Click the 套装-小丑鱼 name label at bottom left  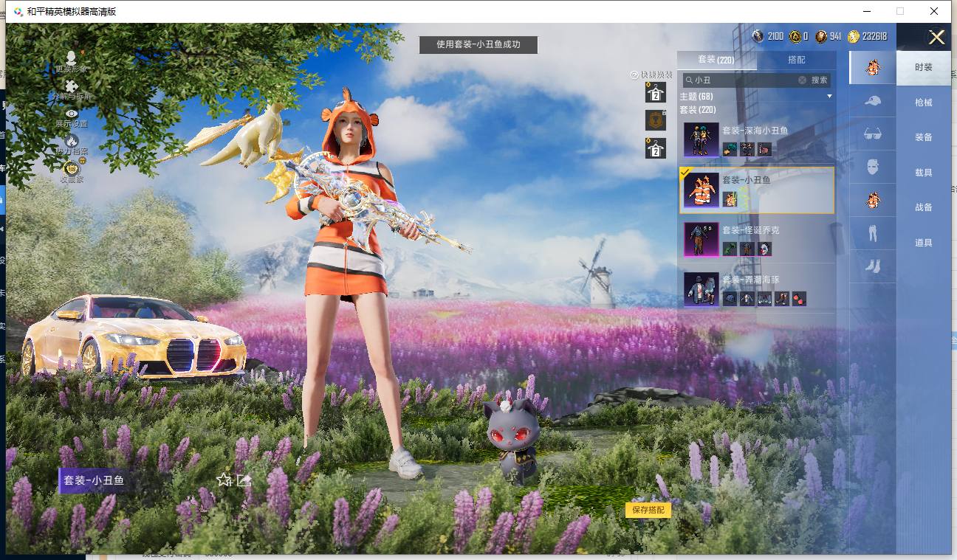(x=94, y=480)
